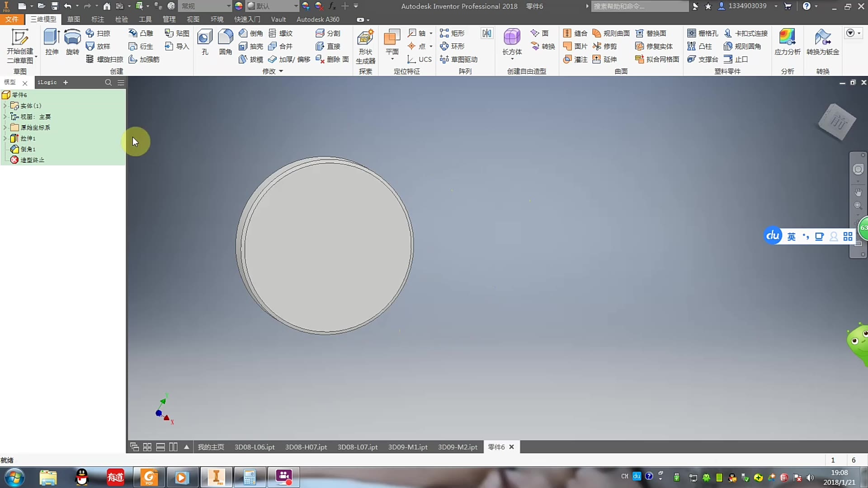
Task: Toggle the tile-horizontal window layout icon
Action: pyautogui.click(x=160, y=447)
